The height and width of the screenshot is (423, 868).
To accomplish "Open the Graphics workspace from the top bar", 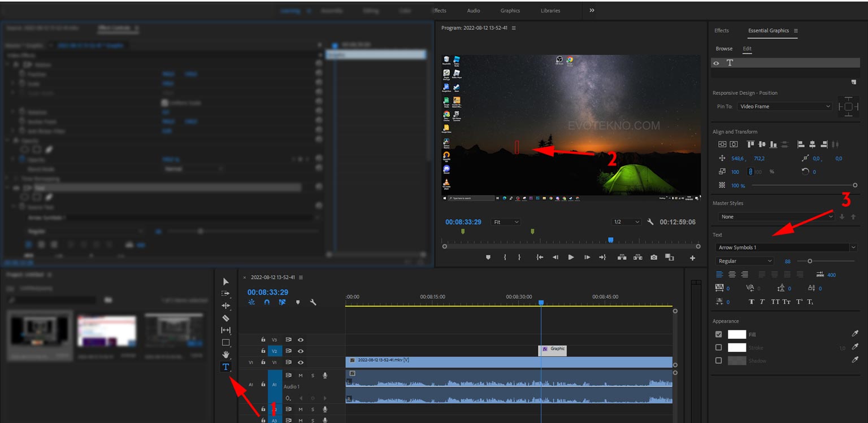I will 510,10.
